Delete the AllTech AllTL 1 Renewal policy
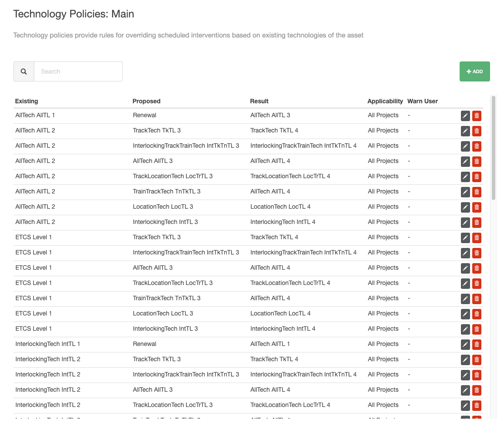The height and width of the screenshot is (427, 504). tap(477, 115)
